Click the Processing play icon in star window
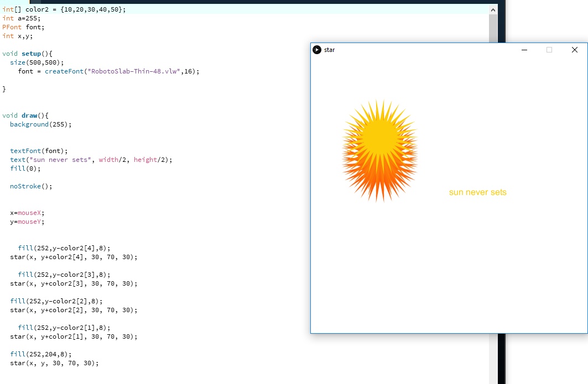Image resolution: width=588 pixels, height=384 pixels. (317, 50)
